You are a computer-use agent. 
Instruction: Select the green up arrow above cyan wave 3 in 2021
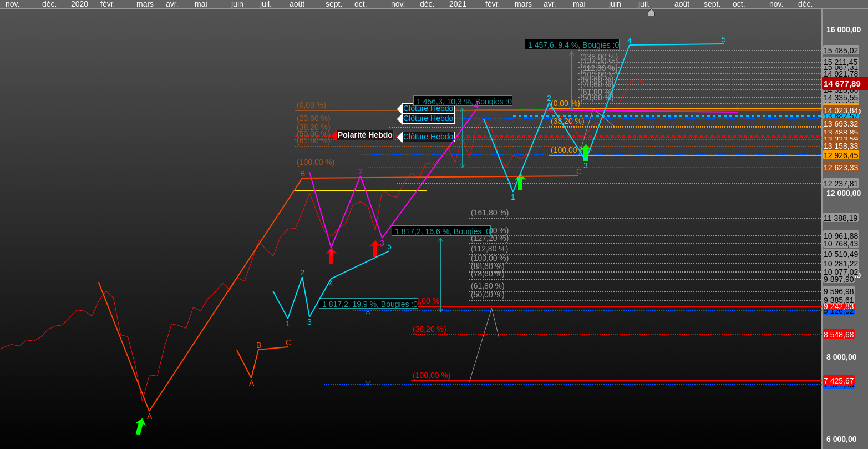586,152
